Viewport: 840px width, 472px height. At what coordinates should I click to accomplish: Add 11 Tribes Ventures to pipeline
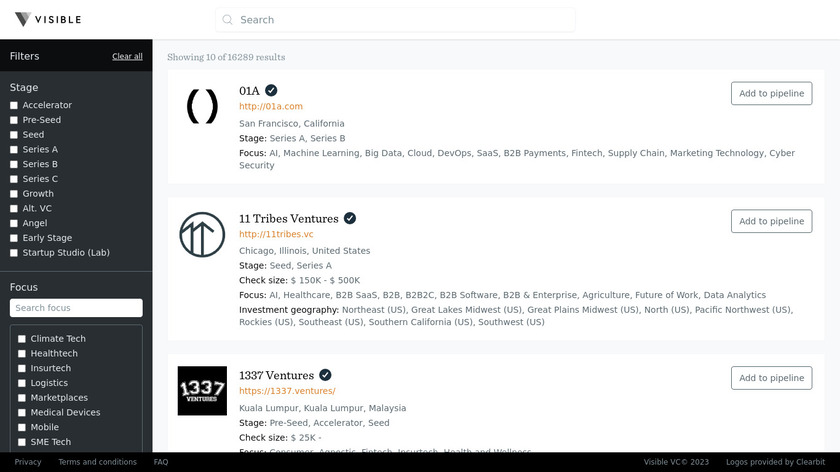[x=771, y=221]
